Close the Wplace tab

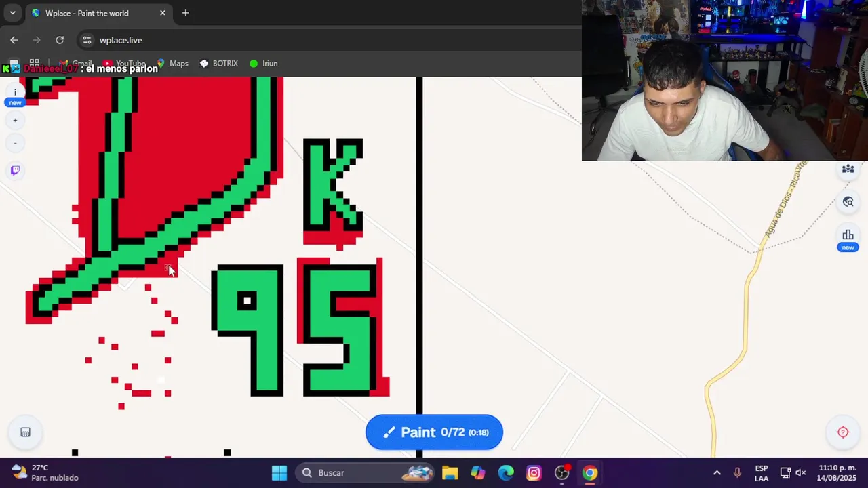(x=163, y=13)
